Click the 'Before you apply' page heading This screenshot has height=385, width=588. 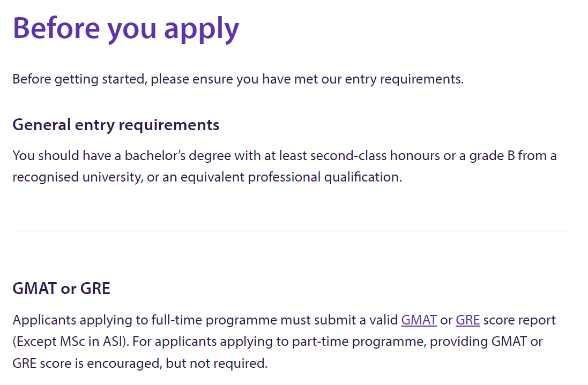point(126,27)
